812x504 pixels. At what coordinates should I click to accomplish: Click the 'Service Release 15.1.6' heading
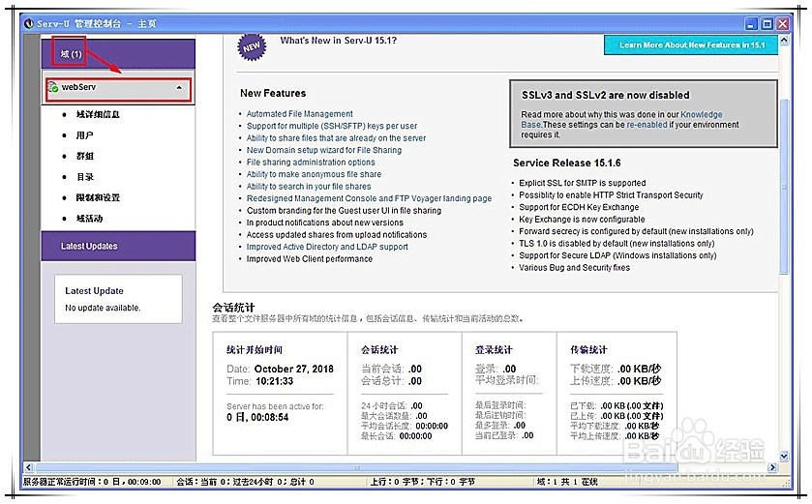tap(566, 163)
